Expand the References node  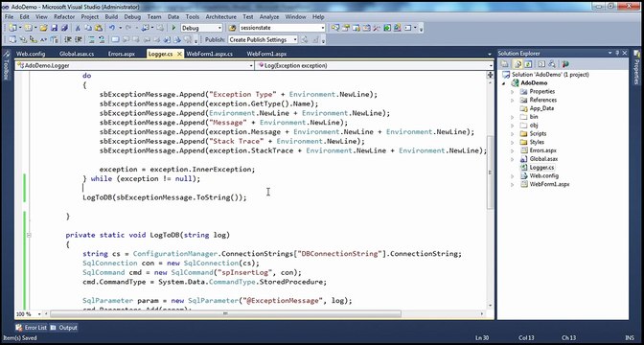(513, 101)
